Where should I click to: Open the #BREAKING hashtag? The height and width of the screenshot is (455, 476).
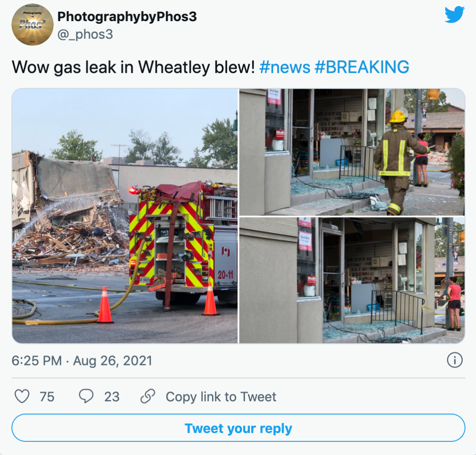click(x=362, y=67)
